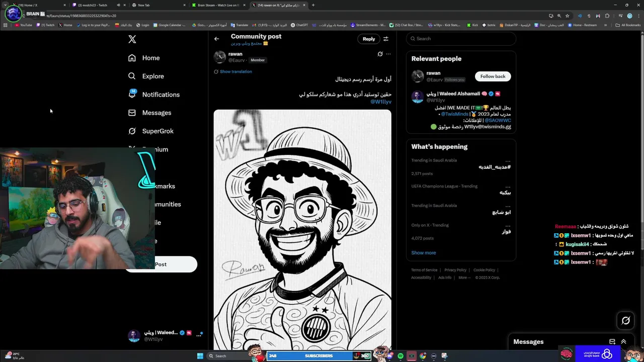Open SuperGrok from sidebar
The height and width of the screenshot is (362, 644).
click(150, 131)
